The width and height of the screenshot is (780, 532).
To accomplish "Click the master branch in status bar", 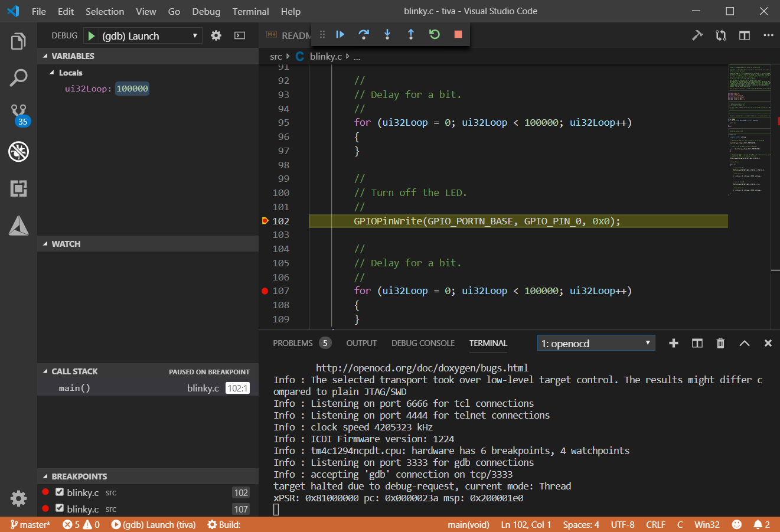I will (31, 524).
